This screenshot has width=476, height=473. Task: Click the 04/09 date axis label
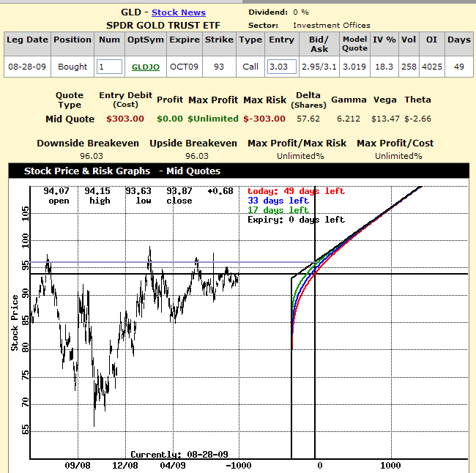(x=172, y=466)
